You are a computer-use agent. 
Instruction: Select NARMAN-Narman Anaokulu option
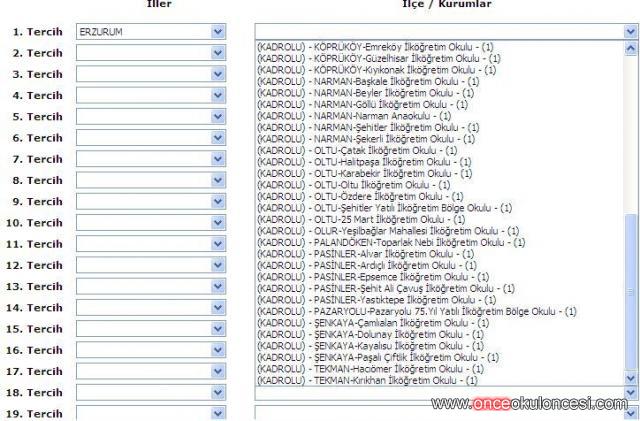[440, 116]
